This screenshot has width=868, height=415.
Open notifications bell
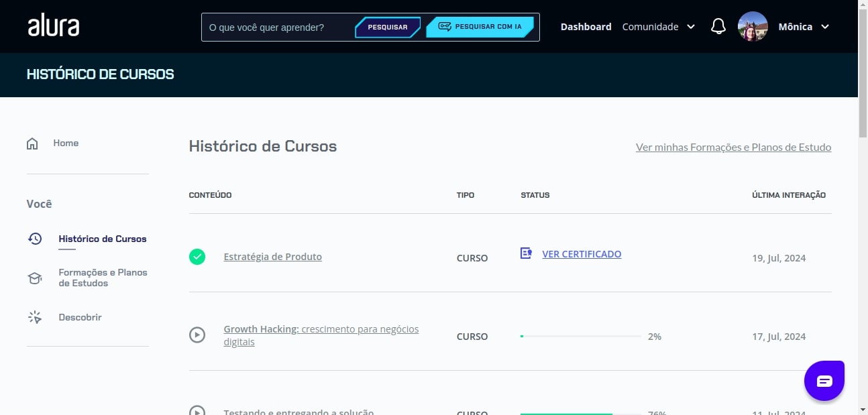click(x=718, y=27)
